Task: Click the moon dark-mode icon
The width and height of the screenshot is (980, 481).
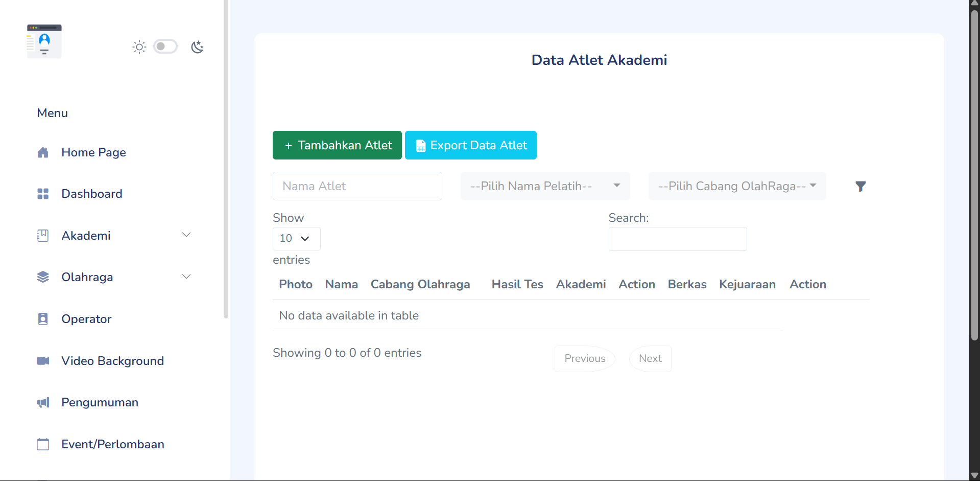Action: [x=197, y=47]
